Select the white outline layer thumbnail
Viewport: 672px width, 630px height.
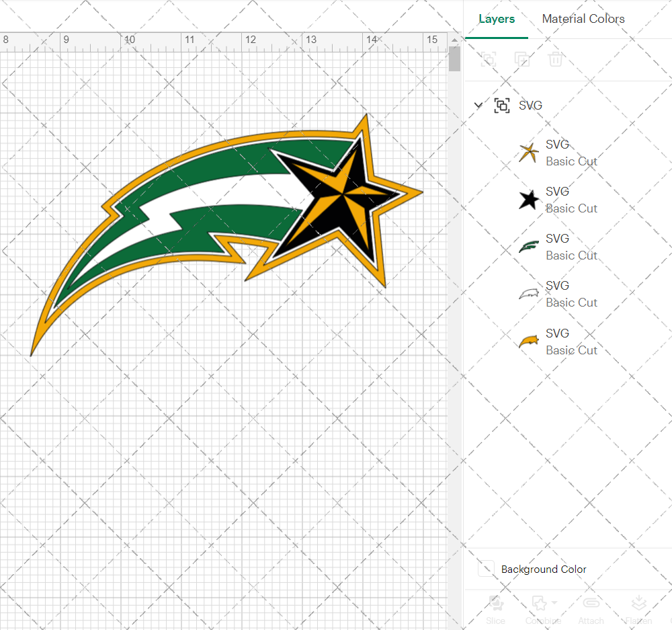pos(528,294)
